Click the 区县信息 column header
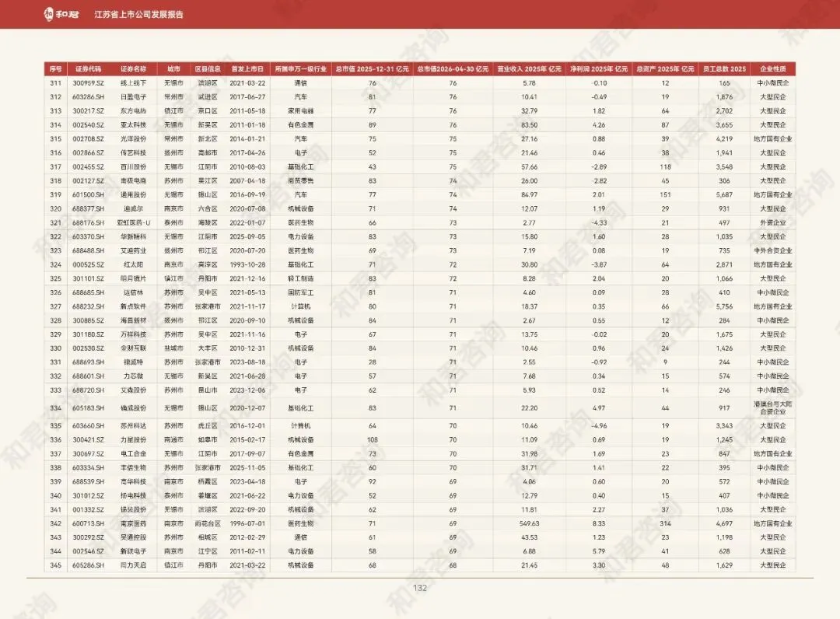Screen dimensions: 840x619 208,69
